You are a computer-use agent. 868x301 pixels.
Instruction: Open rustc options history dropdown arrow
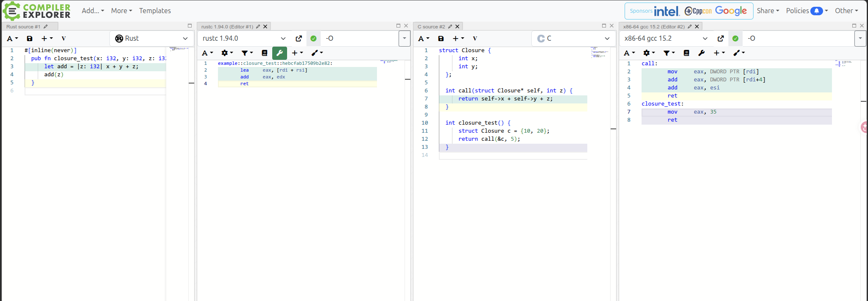[x=405, y=39]
